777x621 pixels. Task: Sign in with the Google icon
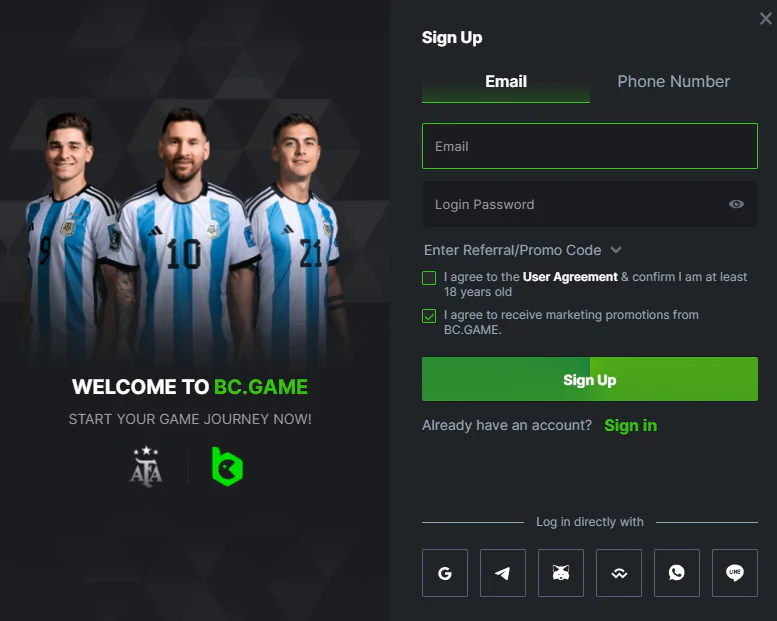tap(444, 572)
